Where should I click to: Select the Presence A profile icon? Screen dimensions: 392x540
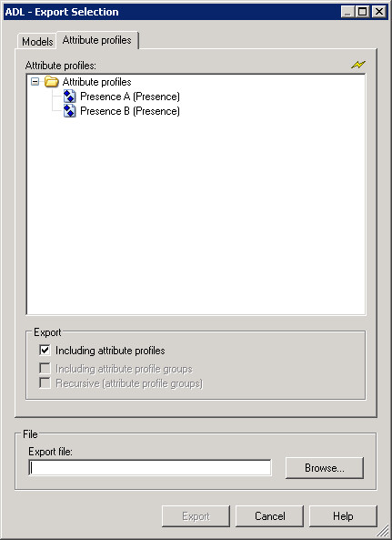pyautogui.click(x=69, y=97)
